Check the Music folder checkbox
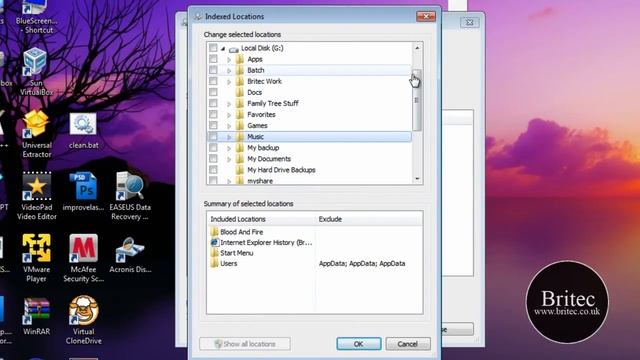 point(213,136)
